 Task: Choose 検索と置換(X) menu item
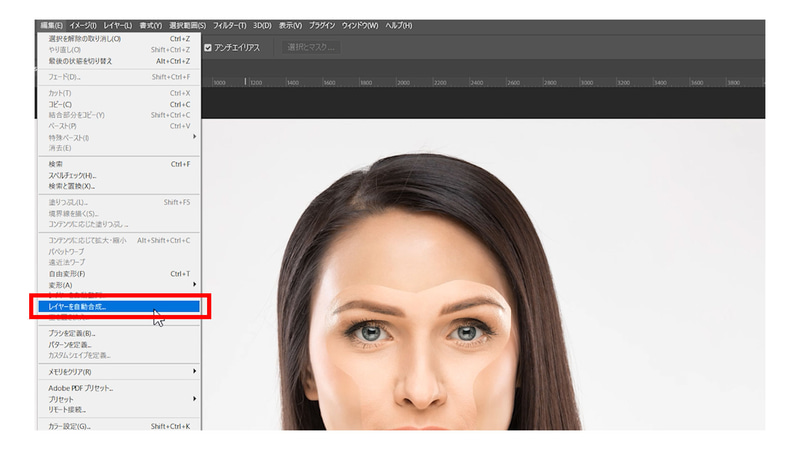tap(119, 186)
